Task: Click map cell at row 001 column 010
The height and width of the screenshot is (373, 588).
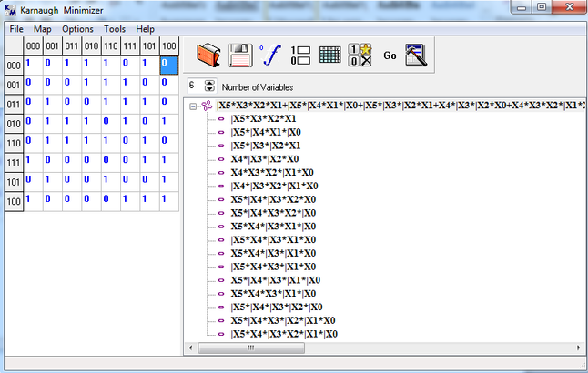Action: click(91, 86)
